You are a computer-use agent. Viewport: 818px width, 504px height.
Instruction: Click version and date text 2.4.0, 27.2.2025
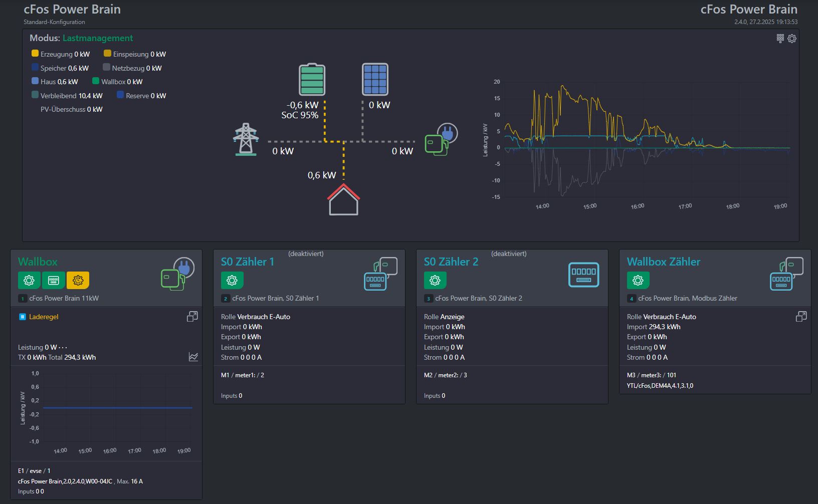[x=766, y=22]
